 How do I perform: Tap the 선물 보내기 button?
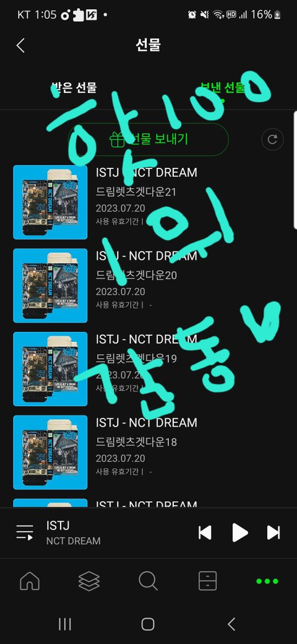(x=148, y=139)
